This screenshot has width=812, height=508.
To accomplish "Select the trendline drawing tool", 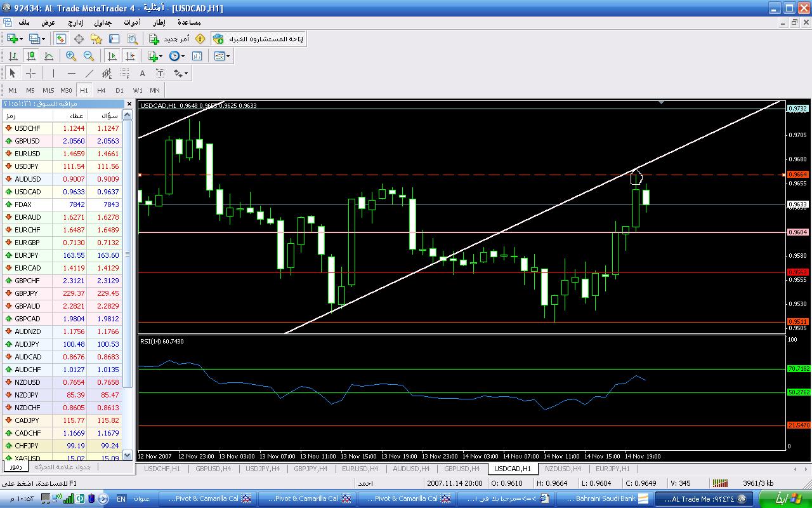I will [x=89, y=73].
